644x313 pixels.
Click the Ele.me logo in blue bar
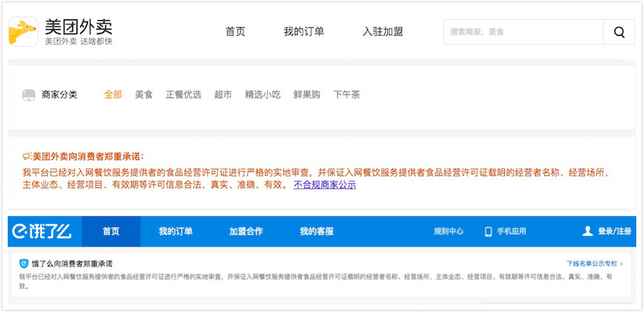41,232
